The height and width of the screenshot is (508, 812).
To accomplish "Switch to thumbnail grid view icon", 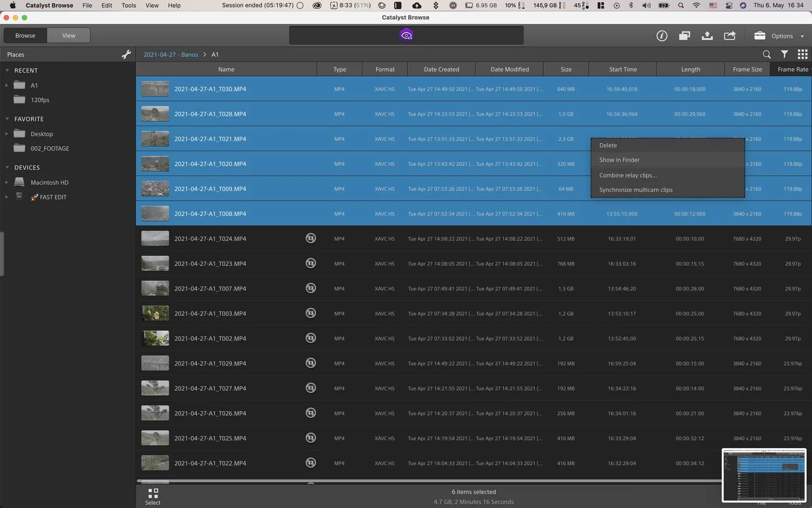I will coord(802,54).
